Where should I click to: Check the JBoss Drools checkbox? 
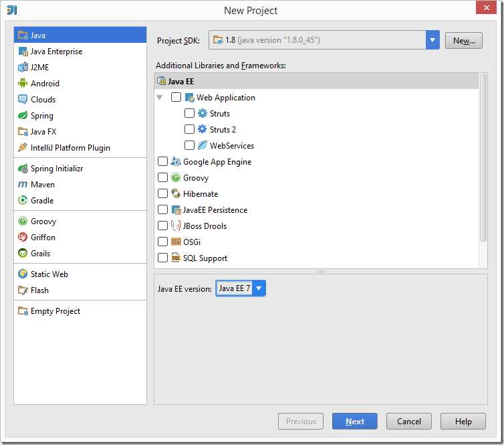pyautogui.click(x=162, y=226)
